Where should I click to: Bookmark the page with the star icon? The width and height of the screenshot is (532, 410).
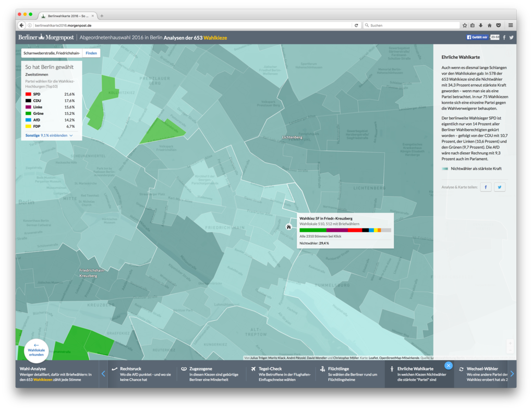click(x=464, y=25)
